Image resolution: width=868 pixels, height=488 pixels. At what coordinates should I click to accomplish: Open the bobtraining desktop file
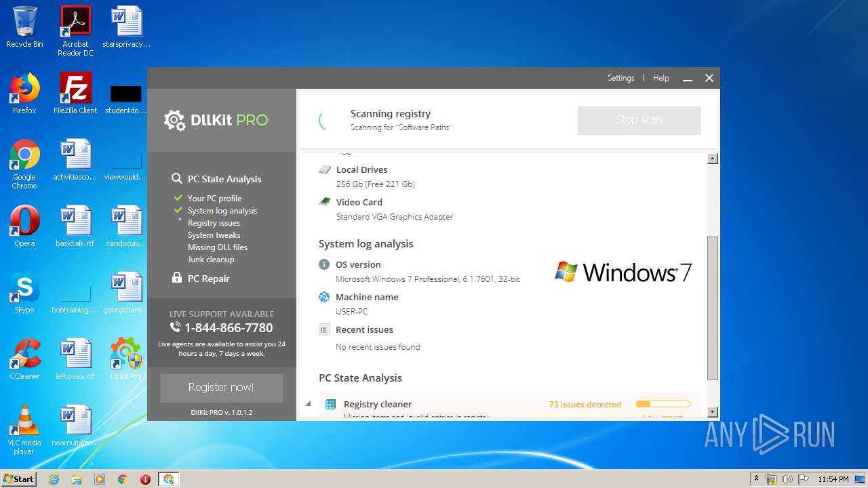[x=75, y=297]
